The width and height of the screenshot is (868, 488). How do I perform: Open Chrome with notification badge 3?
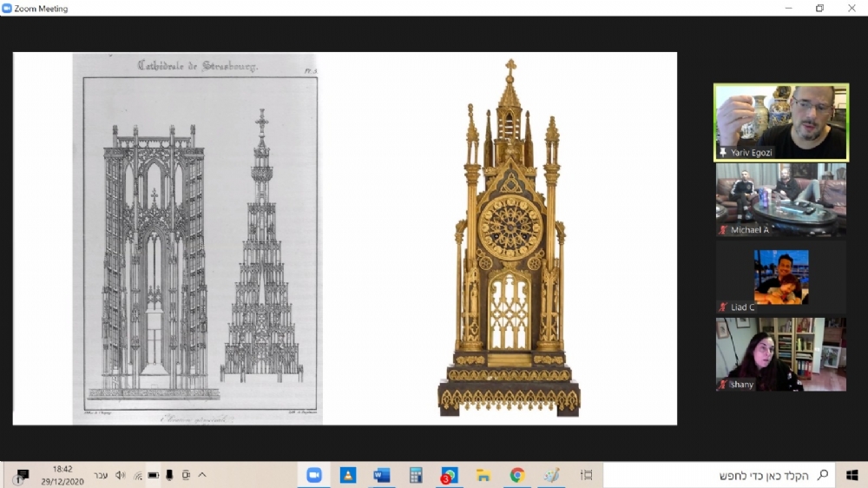pyautogui.click(x=449, y=475)
